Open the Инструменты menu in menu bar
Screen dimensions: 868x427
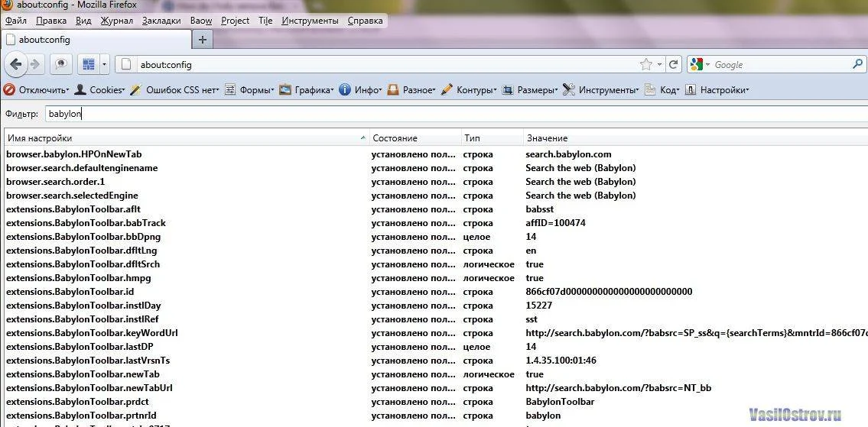click(x=310, y=21)
